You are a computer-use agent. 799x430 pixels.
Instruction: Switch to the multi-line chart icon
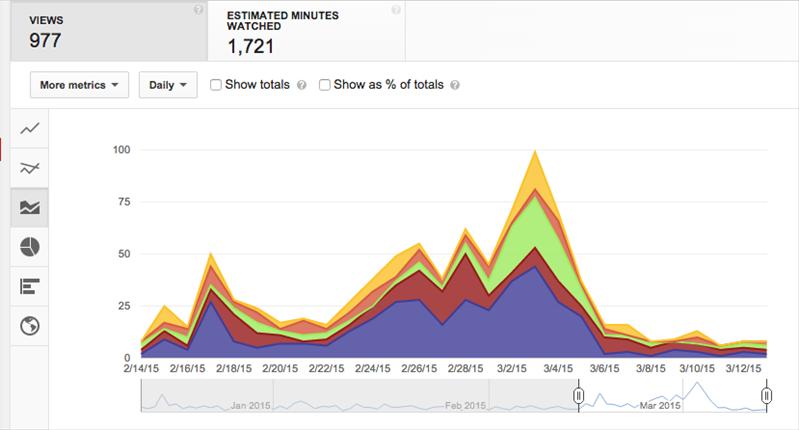(x=30, y=168)
